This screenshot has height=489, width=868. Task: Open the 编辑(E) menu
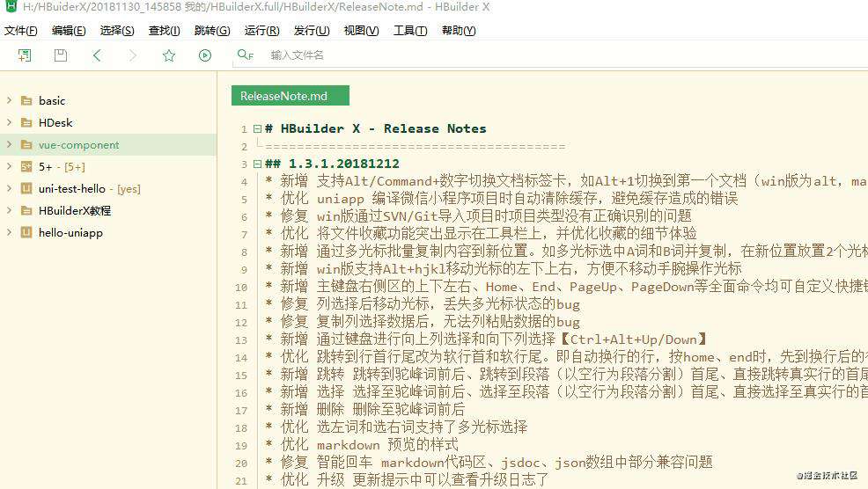[69, 31]
